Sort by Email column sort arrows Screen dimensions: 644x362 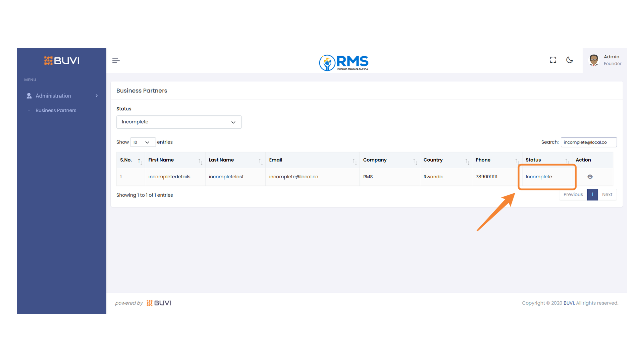355,162
